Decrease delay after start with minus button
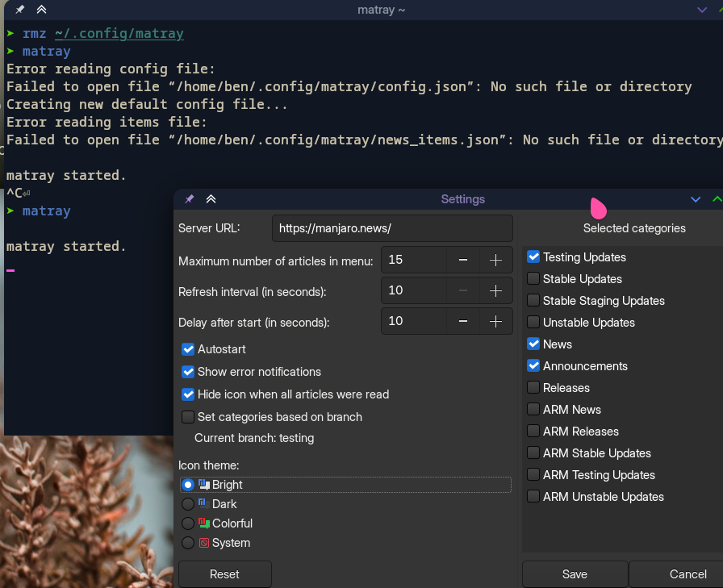Screen dimensions: 723x588 (x=463, y=321)
